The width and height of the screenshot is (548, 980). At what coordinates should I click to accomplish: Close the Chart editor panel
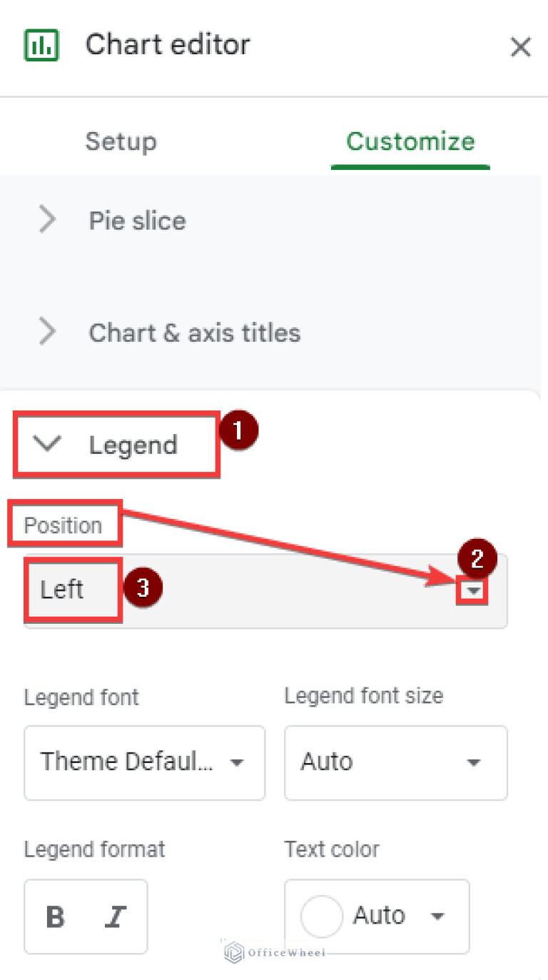521,47
